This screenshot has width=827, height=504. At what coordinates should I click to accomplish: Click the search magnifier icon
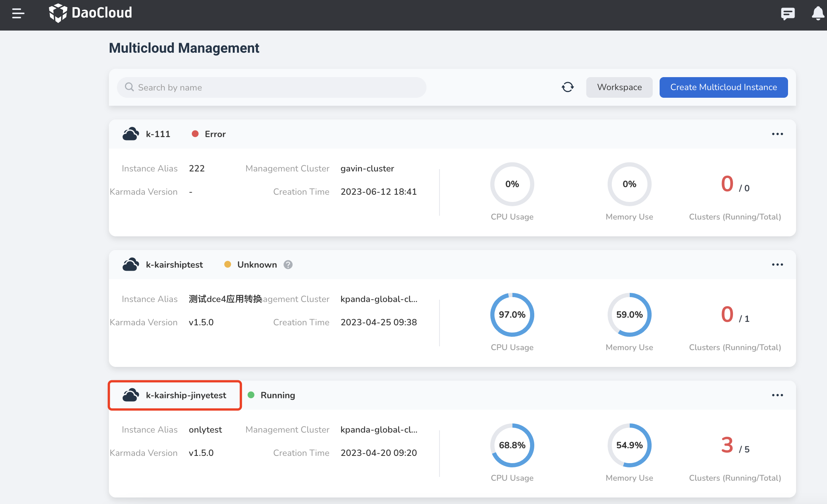tap(129, 87)
